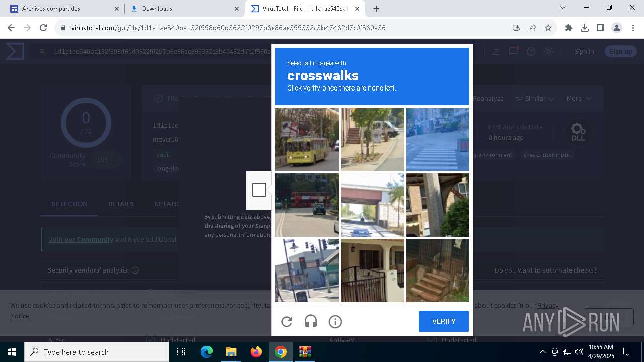Viewport: 644px width, 362px height.
Task: Click the Join our Community link
Action: [81, 239]
